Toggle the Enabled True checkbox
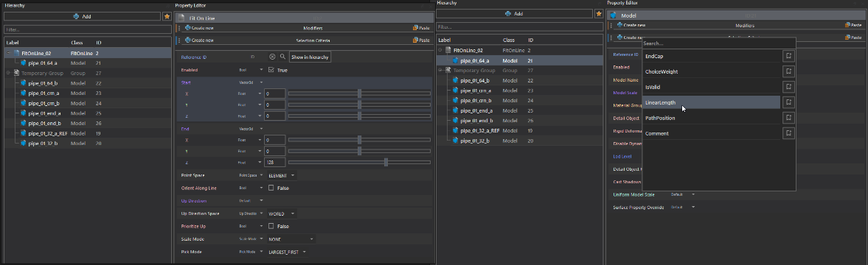This screenshot has height=265, width=868. point(271,70)
